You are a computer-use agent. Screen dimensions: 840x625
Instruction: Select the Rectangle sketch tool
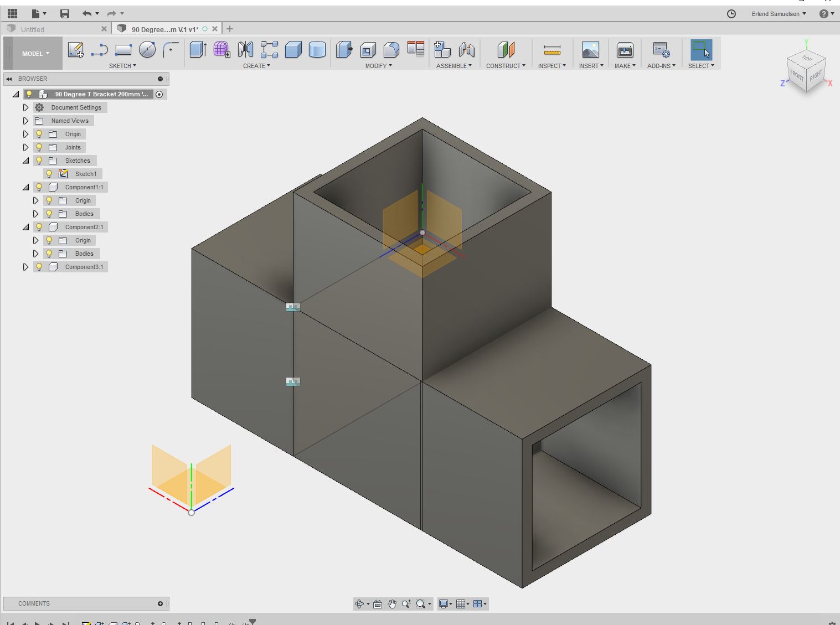pyautogui.click(x=123, y=50)
